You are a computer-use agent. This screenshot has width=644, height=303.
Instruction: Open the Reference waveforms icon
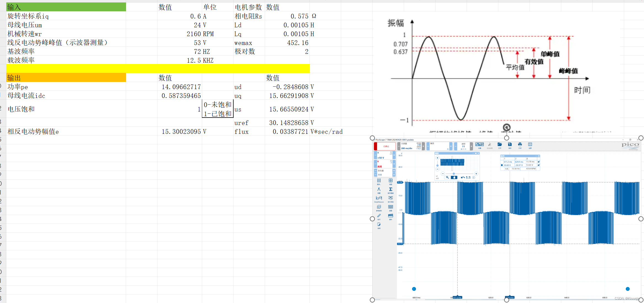(379, 207)
